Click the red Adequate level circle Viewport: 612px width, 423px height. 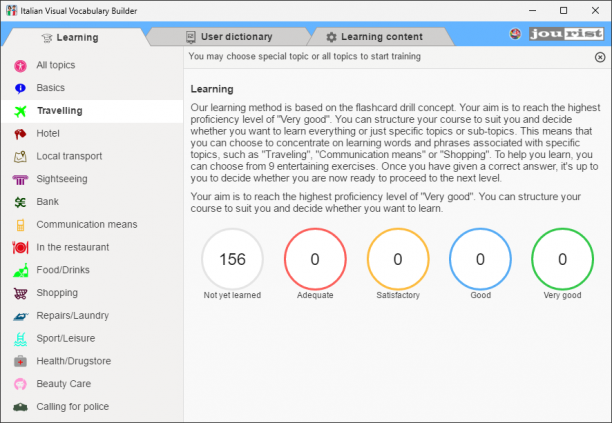pos(315,259)
